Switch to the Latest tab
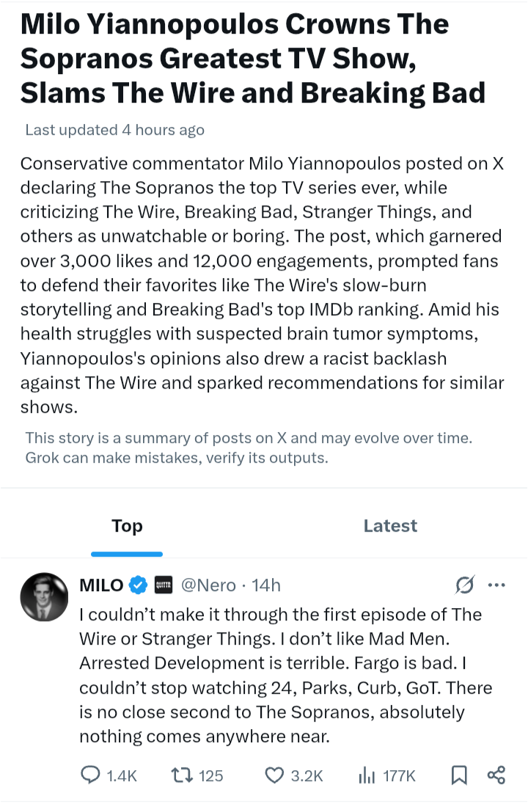The height and width of the screenshot is (812, 528). [x=390, y=526]
